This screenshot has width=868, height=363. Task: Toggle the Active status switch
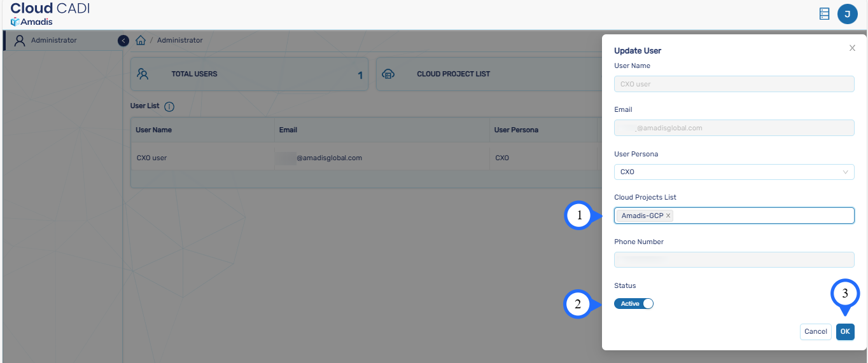tap(634, 304)
